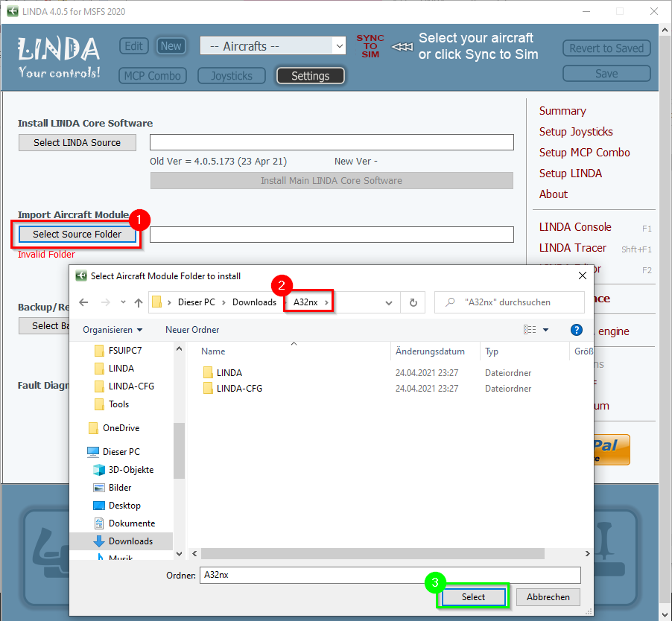Create a Neuer Ordner
This screenshot has width=672, height=621.
pyautogui.click(x=192, y=330)
